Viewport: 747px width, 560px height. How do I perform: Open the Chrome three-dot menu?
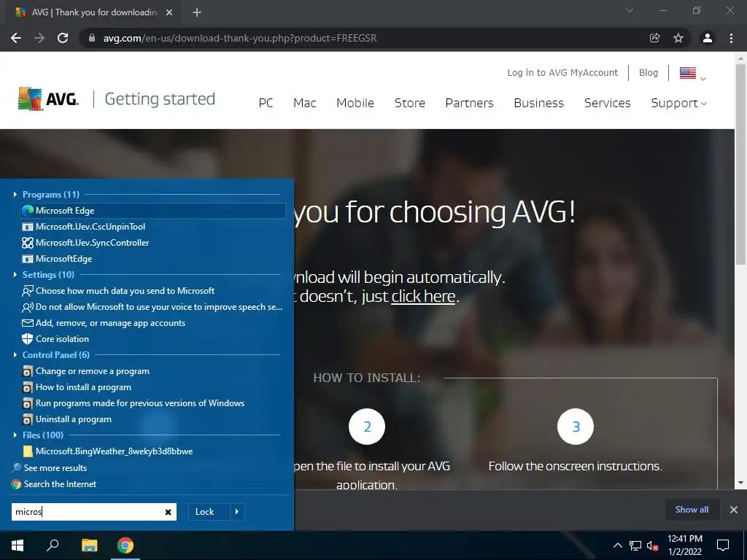(x=731, y=38)
